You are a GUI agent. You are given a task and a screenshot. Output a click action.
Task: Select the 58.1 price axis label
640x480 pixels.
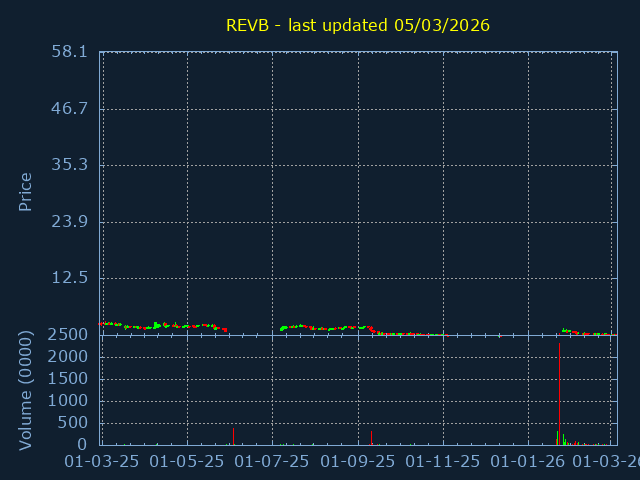click(69, 51)
